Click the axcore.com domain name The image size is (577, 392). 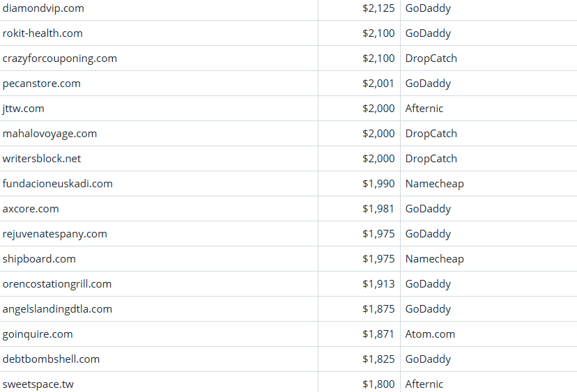[31, 209]
